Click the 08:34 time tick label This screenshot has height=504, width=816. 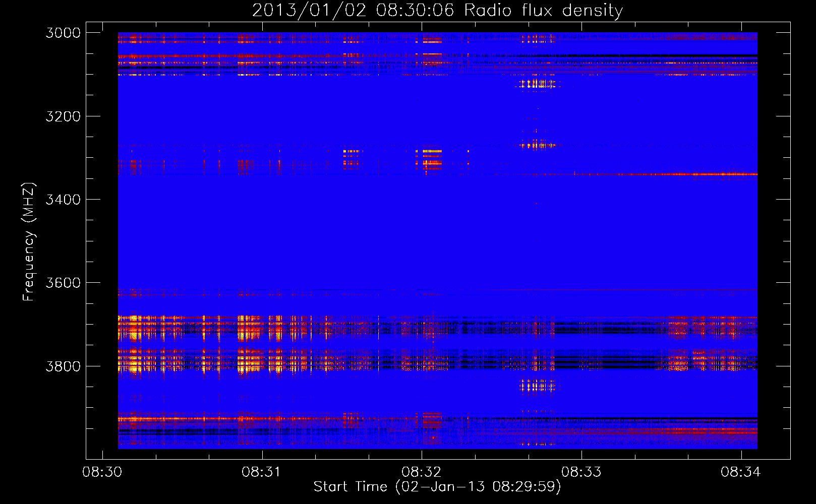(741, 472)
